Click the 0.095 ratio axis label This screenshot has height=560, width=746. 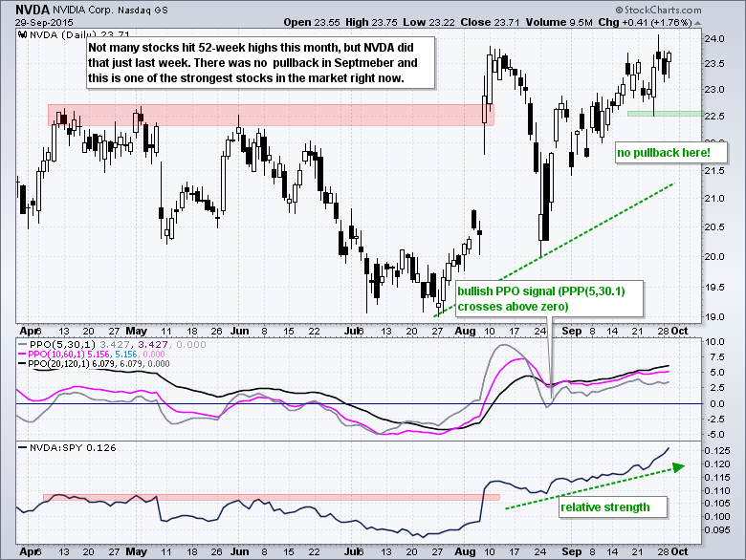(x=716, y=530)
